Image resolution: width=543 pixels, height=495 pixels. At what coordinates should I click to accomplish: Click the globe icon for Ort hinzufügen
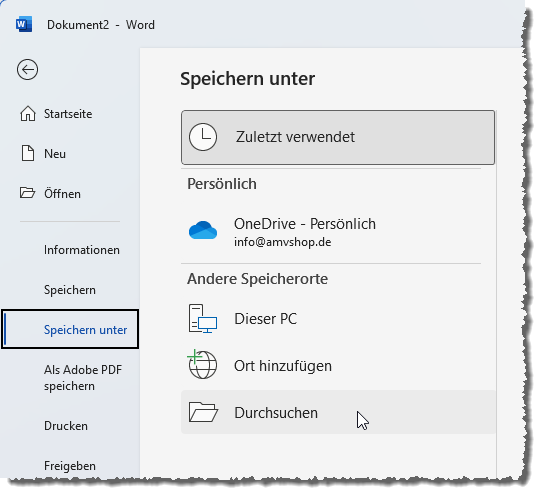tap(202, 364)
